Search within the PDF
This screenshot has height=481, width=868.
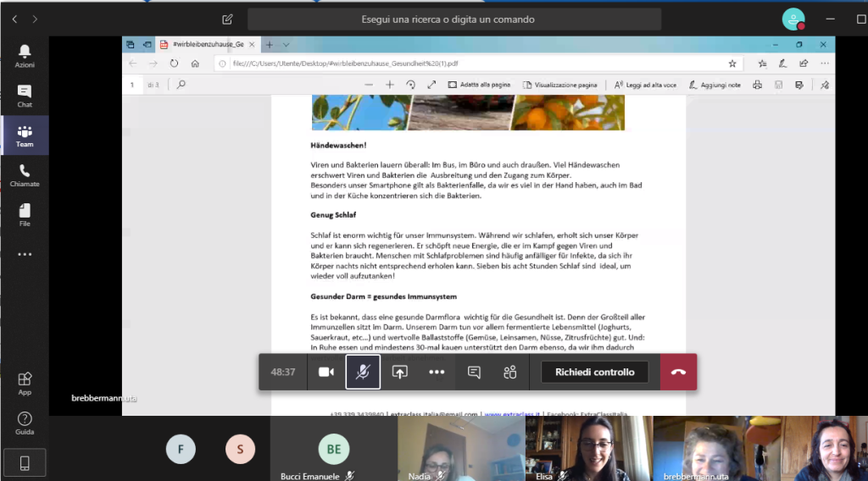coord(181,85)
